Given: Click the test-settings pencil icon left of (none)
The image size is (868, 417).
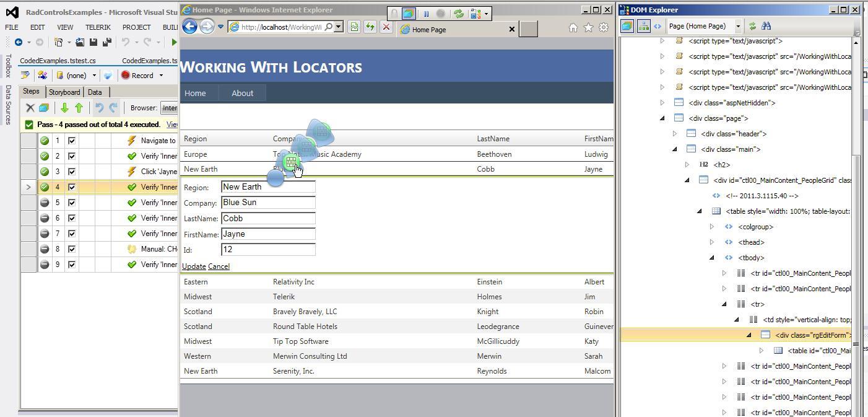Looking at the screenshot, I should click(25, 76).
